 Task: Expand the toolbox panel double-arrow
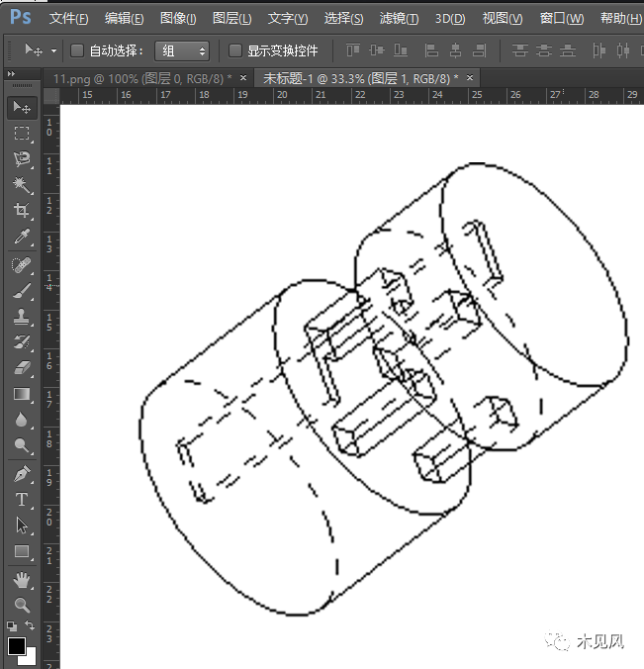point(11,74)
